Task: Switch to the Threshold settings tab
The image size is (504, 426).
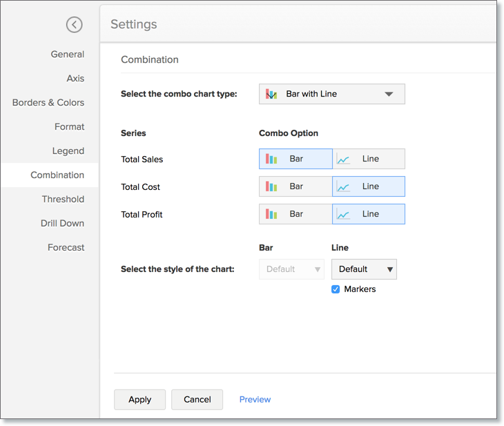Action: [63, 199]
